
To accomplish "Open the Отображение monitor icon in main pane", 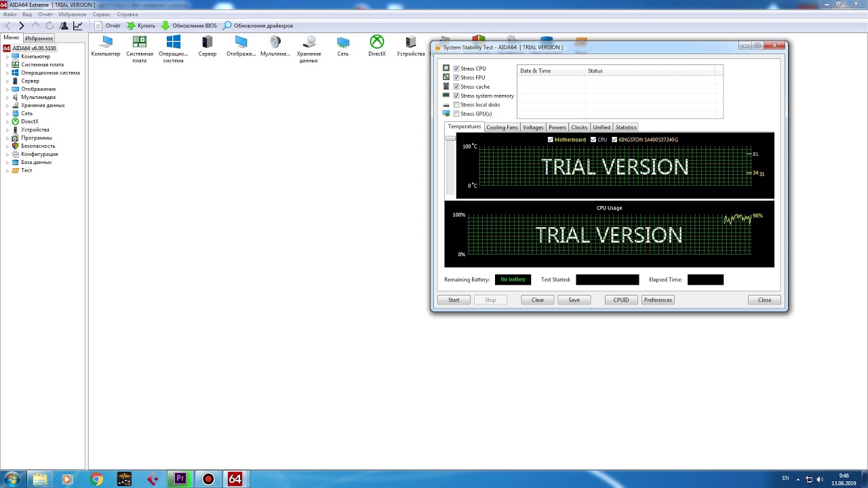I will (241, 46).
